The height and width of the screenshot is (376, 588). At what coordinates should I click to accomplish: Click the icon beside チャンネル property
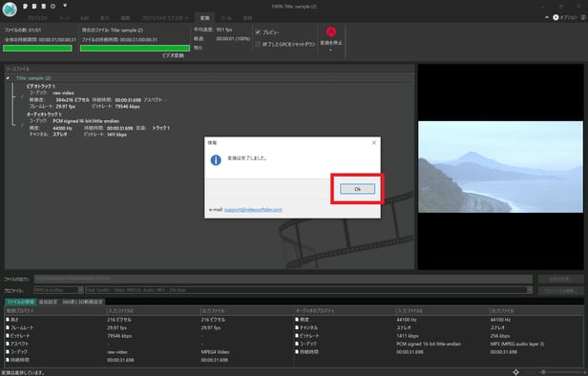(297, 327)
